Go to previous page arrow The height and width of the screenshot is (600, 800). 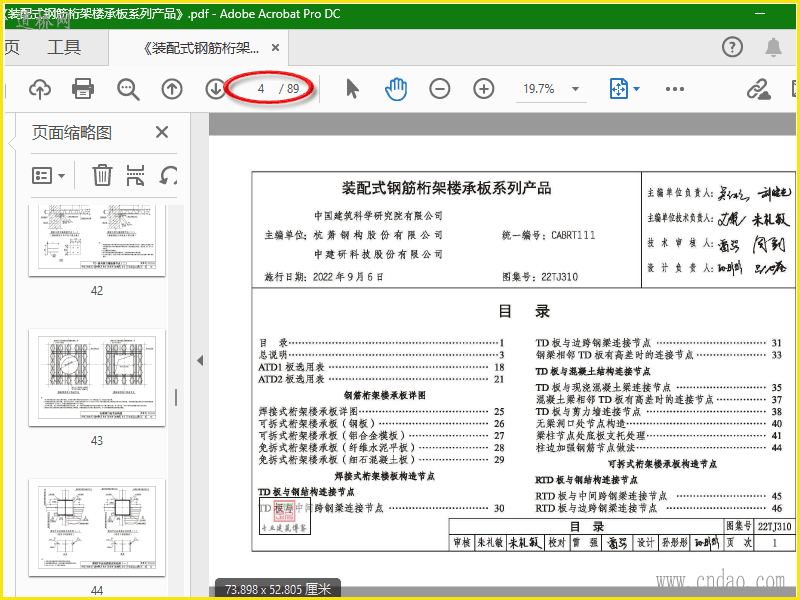point(172,89)
